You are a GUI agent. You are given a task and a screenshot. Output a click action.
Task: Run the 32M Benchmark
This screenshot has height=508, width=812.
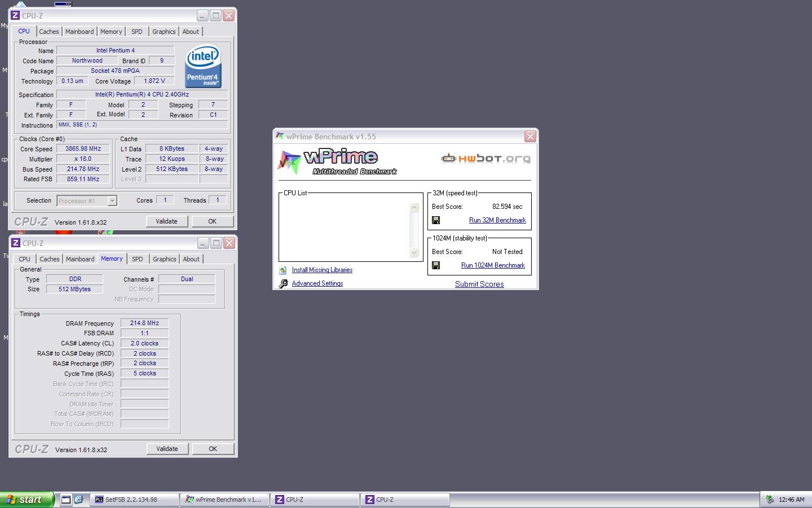click(497, 220)
